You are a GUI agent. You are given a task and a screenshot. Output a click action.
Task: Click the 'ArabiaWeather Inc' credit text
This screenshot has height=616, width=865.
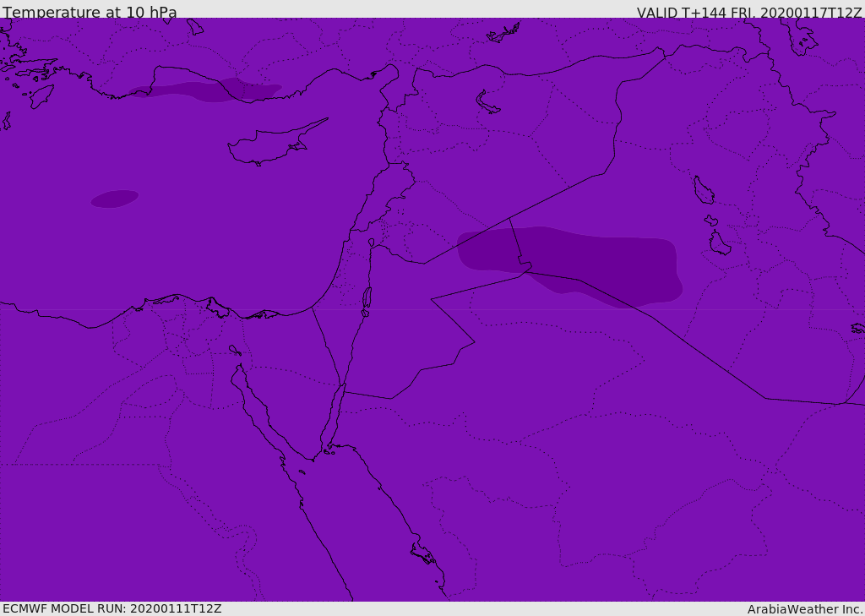click(804, 609)
